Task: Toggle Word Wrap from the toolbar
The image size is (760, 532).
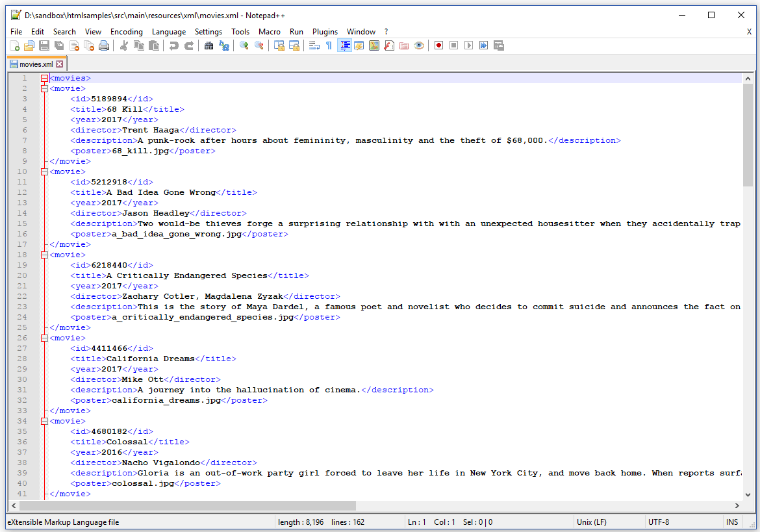Action: pyautogui.click(x=313, y=45)
